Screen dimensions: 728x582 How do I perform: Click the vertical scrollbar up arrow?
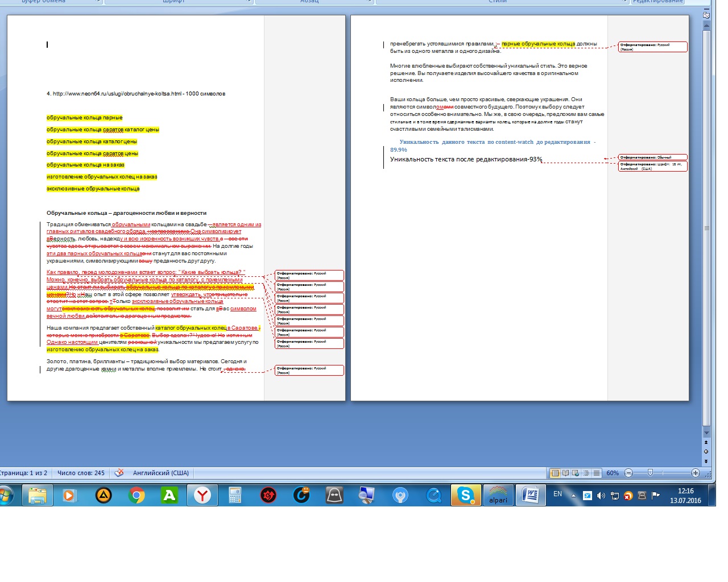pos(706,25)
